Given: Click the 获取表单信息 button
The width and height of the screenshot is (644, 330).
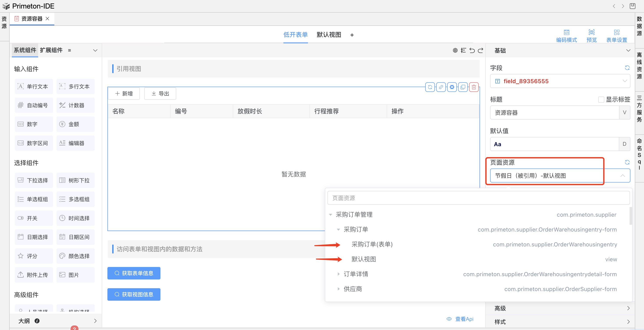Looking at the screenshot, I should click(x=134, y=273).
